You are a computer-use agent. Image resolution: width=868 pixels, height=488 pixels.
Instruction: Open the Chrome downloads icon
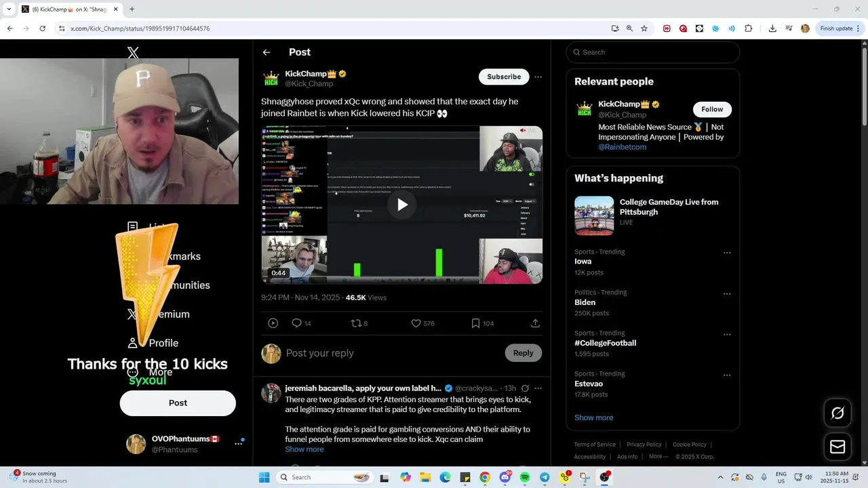point(772,28)
